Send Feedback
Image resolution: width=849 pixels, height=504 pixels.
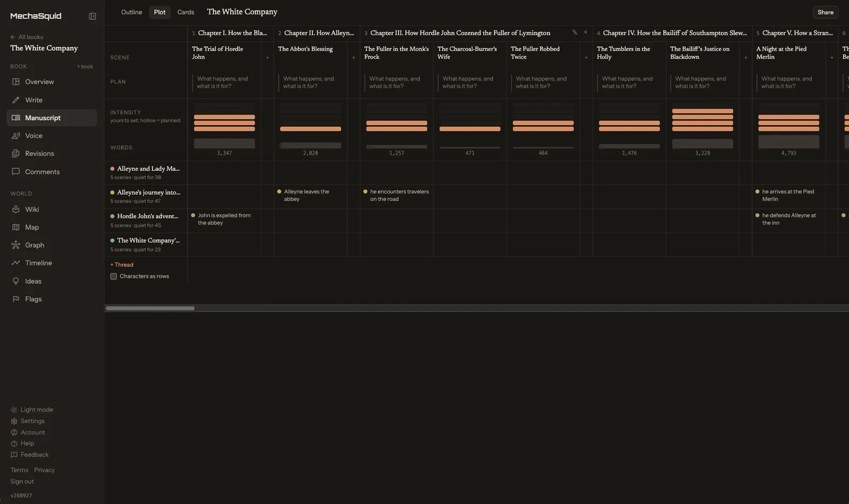[x=30, y=455]
